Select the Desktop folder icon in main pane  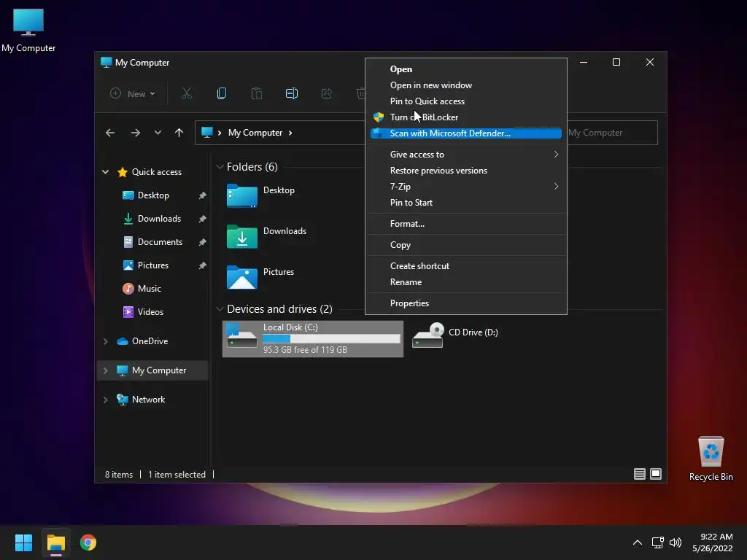pos(242,195)
